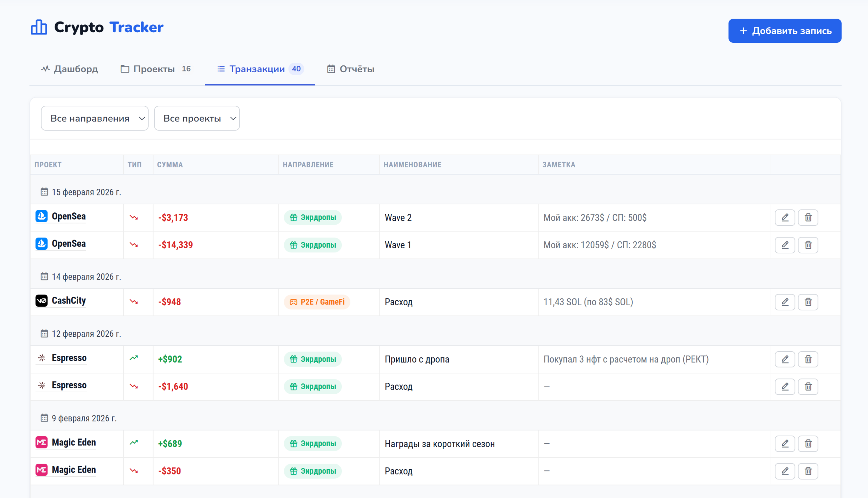
Task: Click the CashCity project logo
Action: 42,301
